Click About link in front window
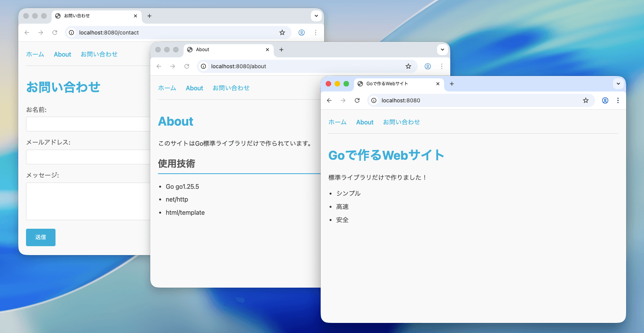Image resolution: width=644 pixels, height=333 pixels. coord(365,122)
